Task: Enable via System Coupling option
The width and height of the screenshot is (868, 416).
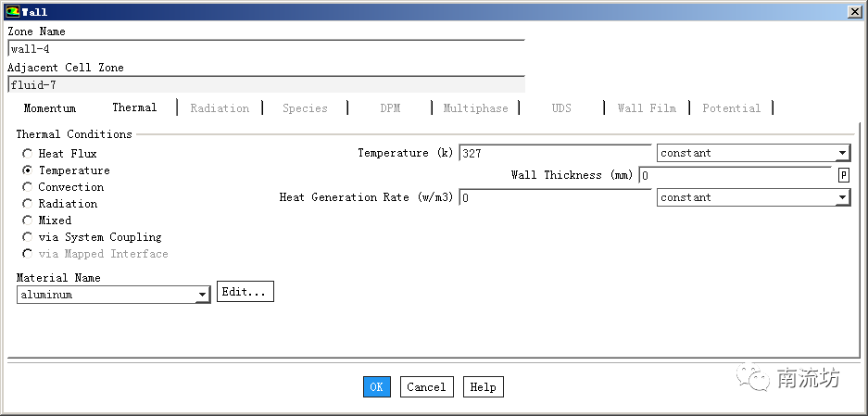Action: 28,237
